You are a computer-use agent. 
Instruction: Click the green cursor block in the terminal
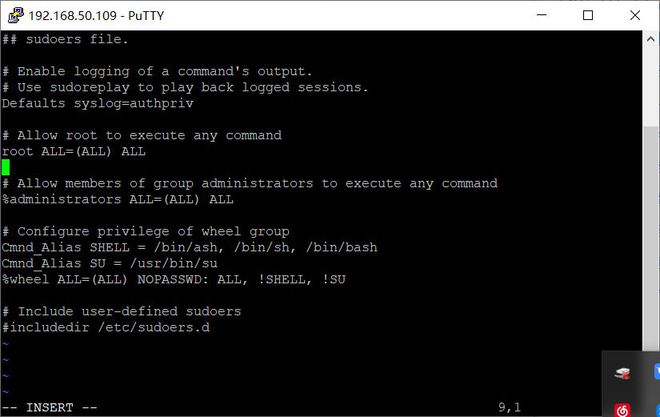6,167
